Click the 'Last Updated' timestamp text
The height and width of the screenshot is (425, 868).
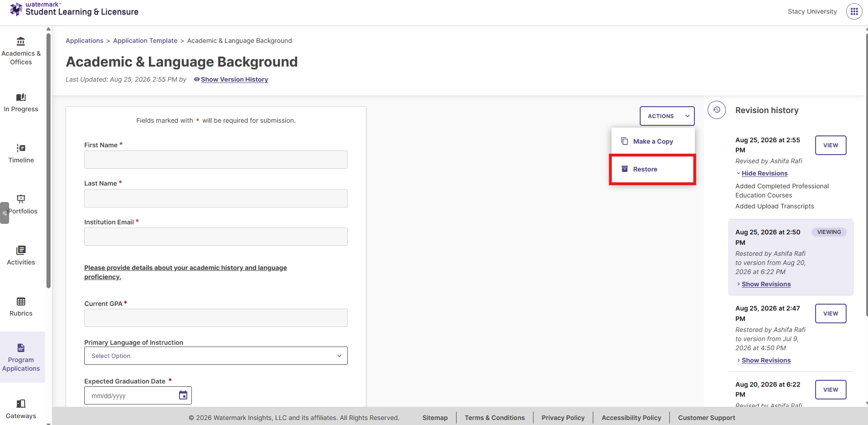[126, 79]
